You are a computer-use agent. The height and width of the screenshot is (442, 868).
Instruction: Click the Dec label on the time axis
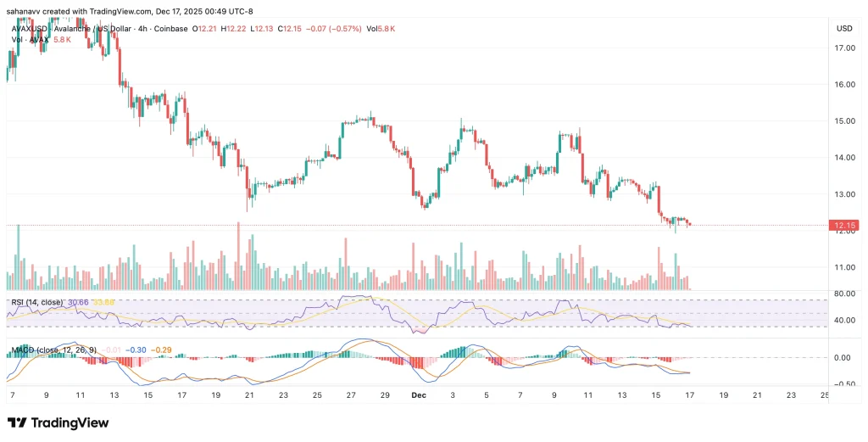pyautogui.click(x=418, y=396)
